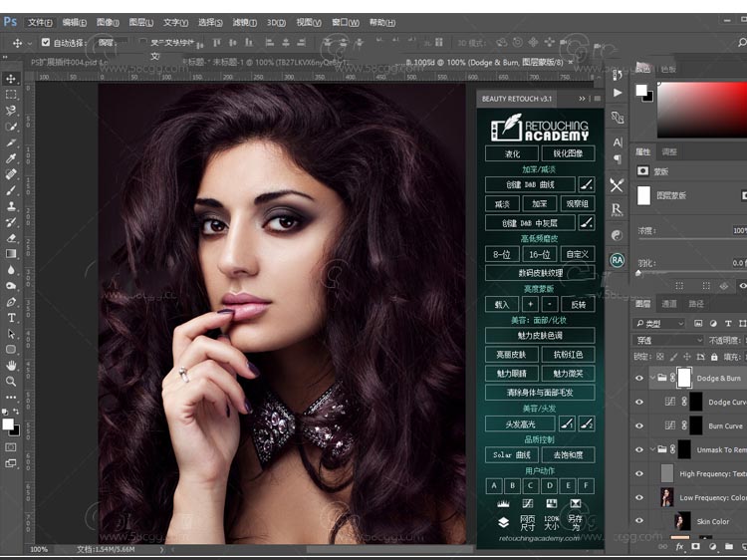Image resolution: width=747 pixels, height=560 pixels.
Task: Toggle visibility of Burn Curve layer
Action: point(639,425)
